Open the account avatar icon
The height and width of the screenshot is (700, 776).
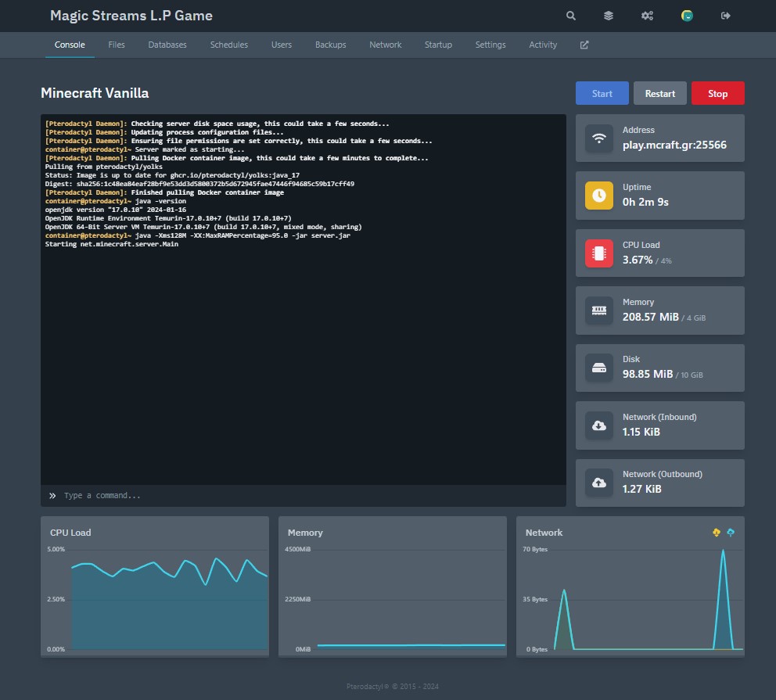[687, 16]
